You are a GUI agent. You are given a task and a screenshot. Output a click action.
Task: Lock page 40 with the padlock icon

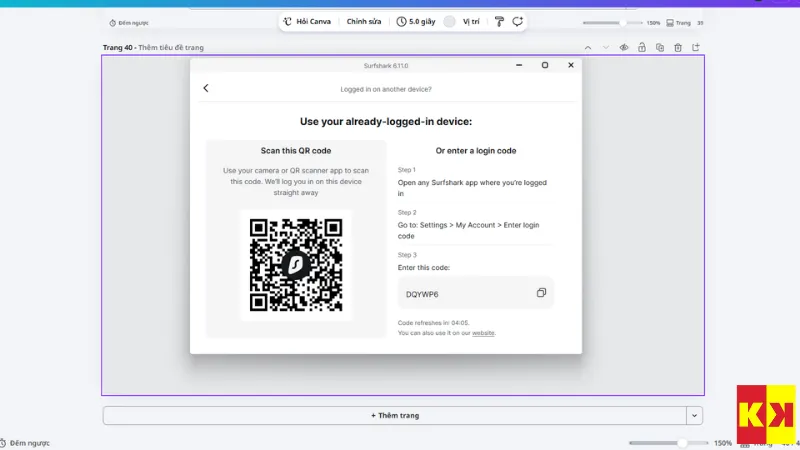pyautogui.click(x=641, y=47)
